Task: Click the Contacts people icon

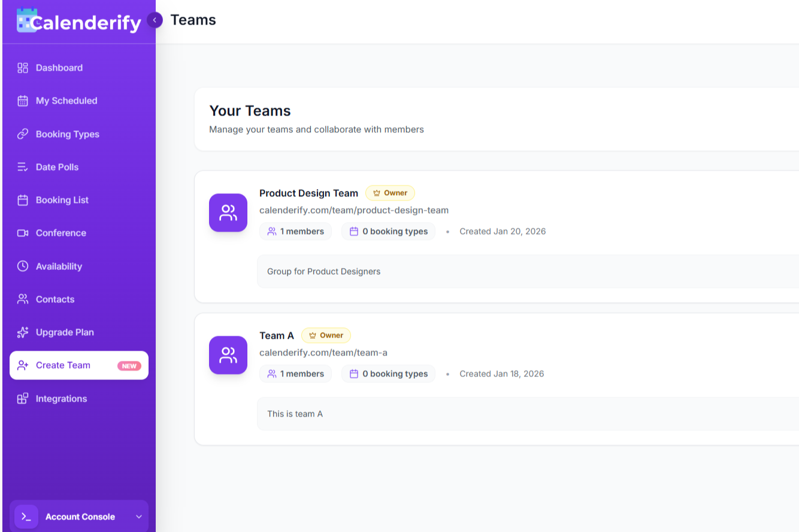Action: (x=22, y=299)
